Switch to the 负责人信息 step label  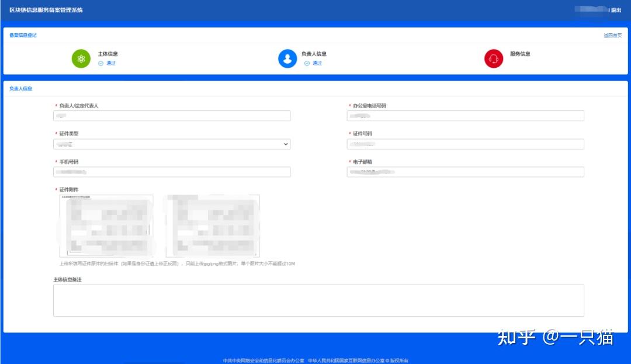[314, 54]
